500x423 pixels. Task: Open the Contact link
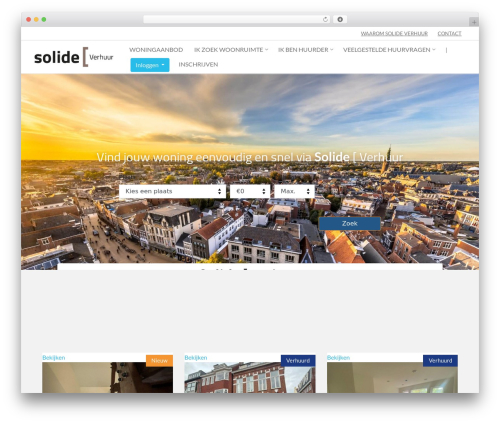pos(449,33)
